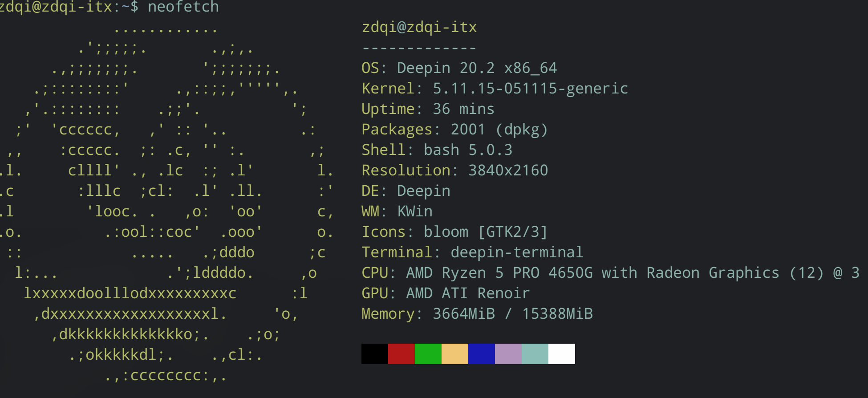Pick the tan yellow color block

(454, 354)
